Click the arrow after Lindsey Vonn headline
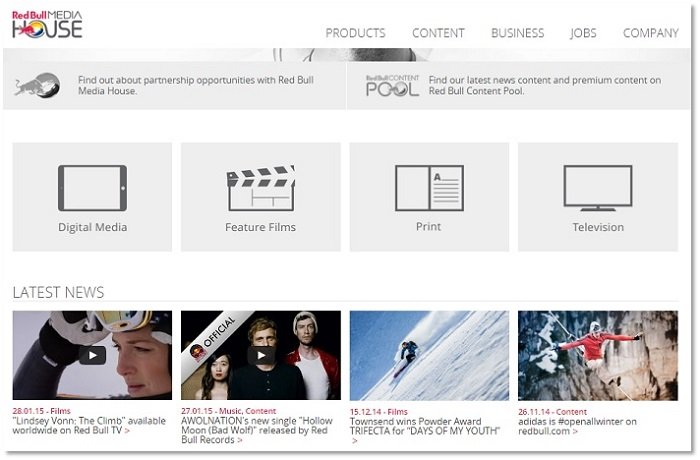Screen dimensions: 700x460 127,431
